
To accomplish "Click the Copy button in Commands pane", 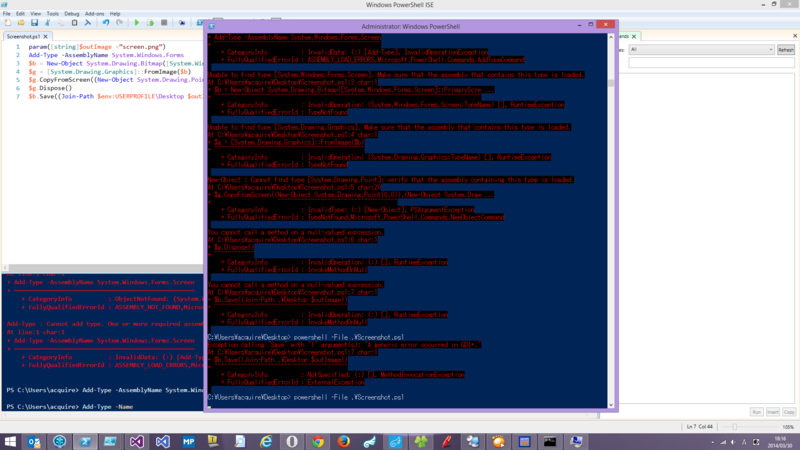I will [789, 412].
